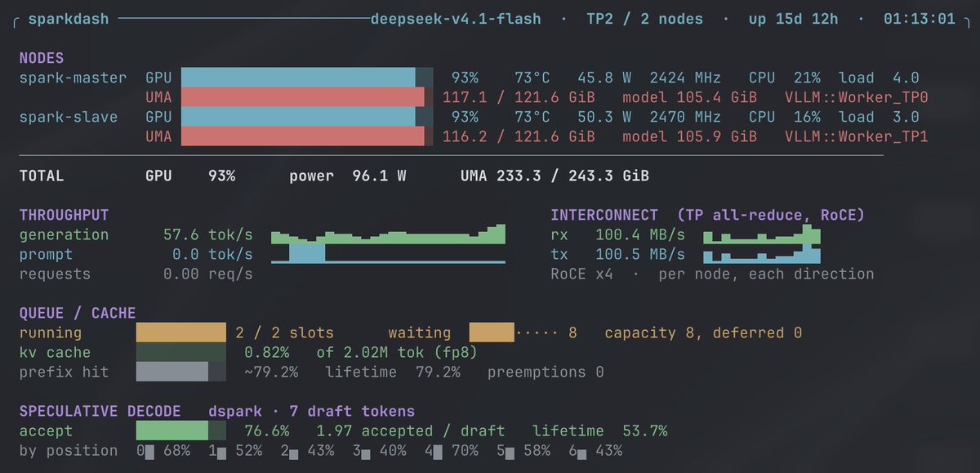Screen dimensions: 980x473
Task: Click the 'power 96.1 W' total value
Action: [348, 176]
